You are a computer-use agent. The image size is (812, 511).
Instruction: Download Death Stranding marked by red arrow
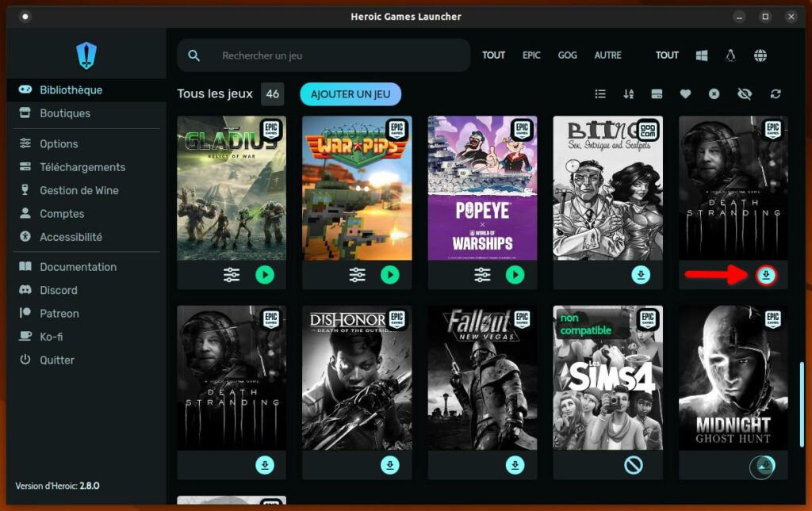[766, 275]
